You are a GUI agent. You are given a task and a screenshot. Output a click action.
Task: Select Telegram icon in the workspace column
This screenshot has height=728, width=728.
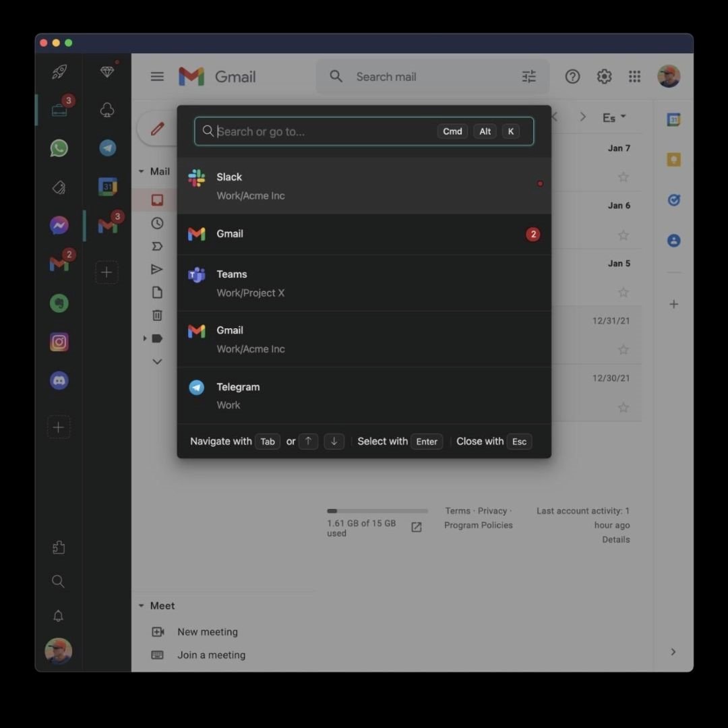point(107,148)
